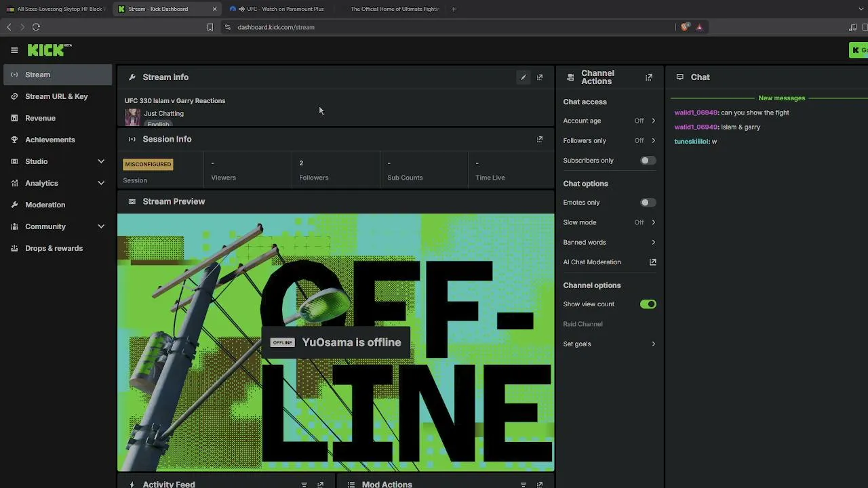Screen dimensions: 868x488
Task: Open the Moderation page
Action: pos(58,205)
